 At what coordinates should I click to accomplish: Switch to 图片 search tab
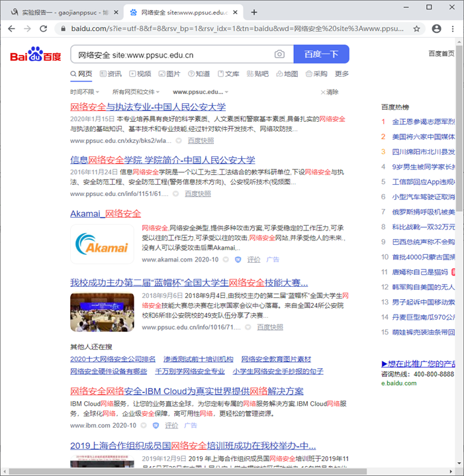click(x=169, y=73)
